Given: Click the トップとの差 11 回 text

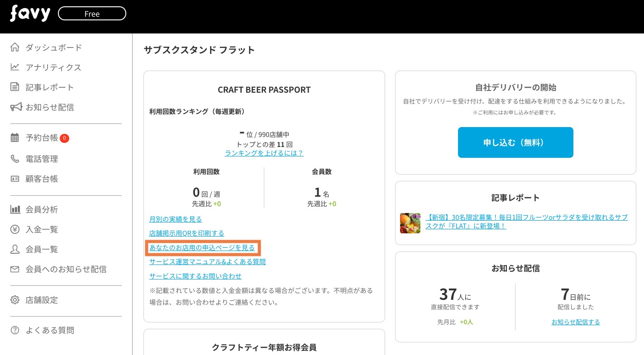Looking at the screenshot, I should click(x=264, y=145).
